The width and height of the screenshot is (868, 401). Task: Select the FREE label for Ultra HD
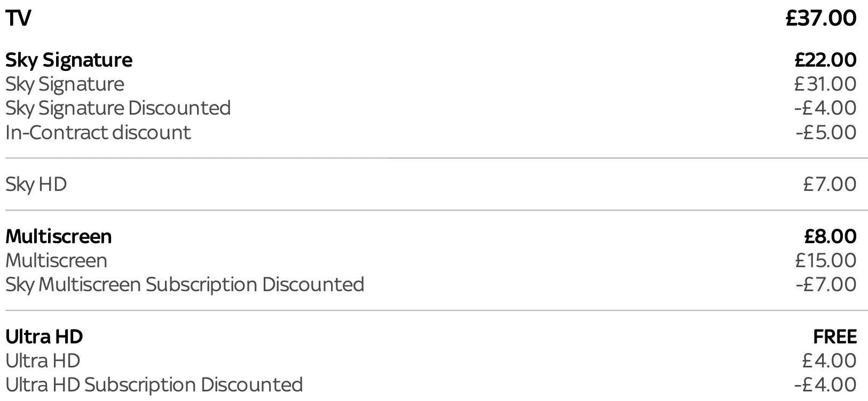(x=835, y=336)
